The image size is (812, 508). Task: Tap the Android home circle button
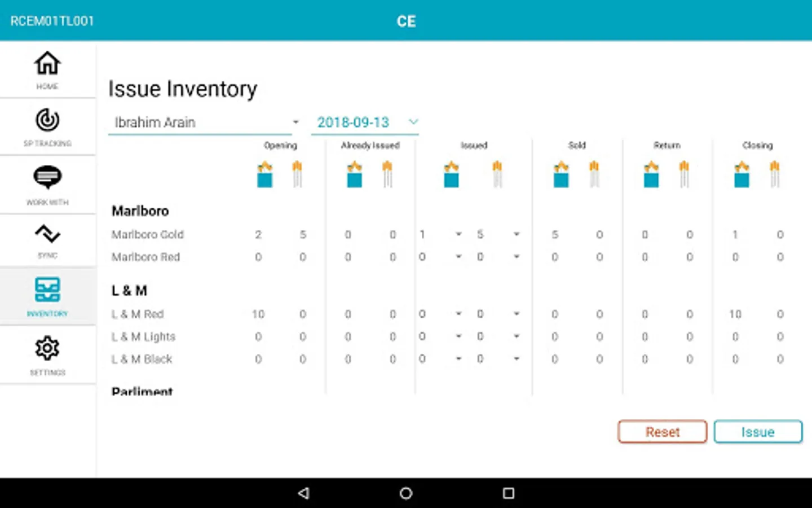tap(406, 493)
